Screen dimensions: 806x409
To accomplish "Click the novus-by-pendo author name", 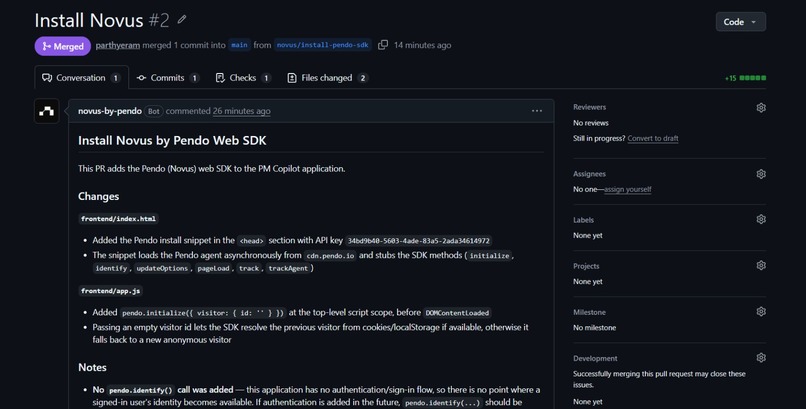I will point(110,111).
